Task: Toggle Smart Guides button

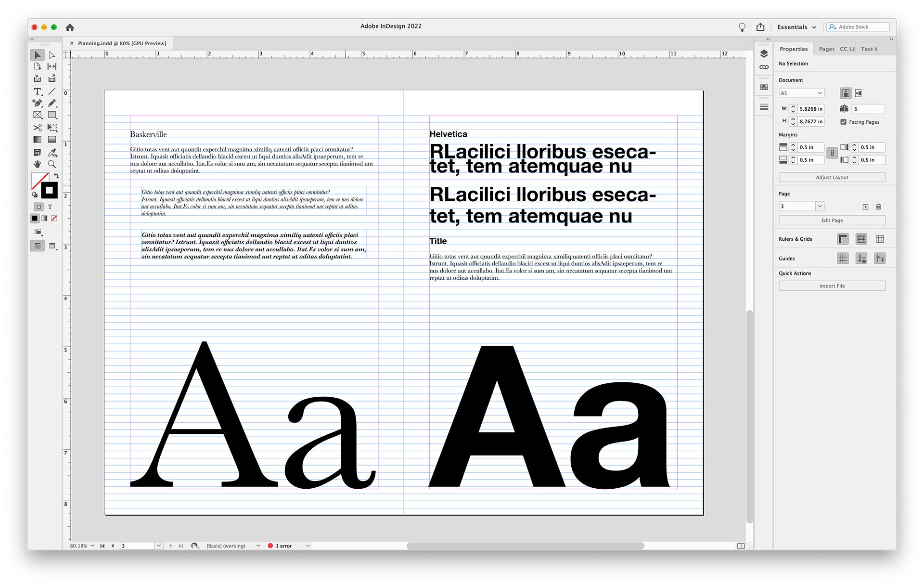Action: coord(880,259)
